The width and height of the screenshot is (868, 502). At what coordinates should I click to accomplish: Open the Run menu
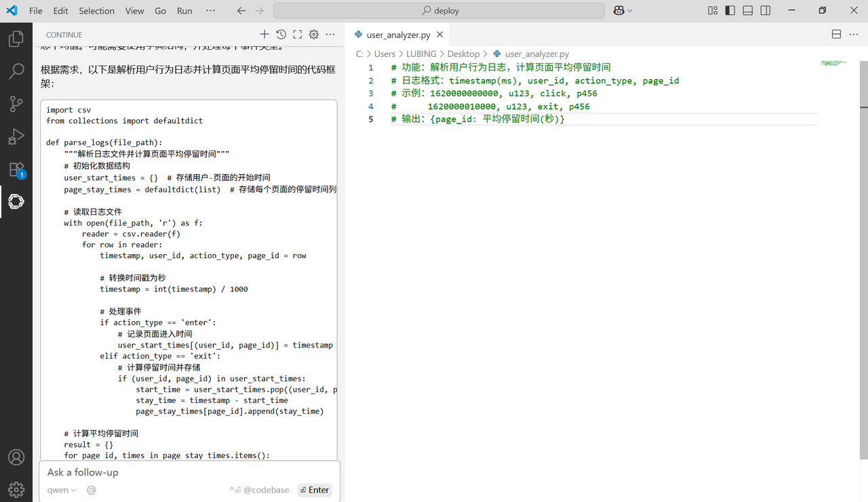(x=184, y=11)
